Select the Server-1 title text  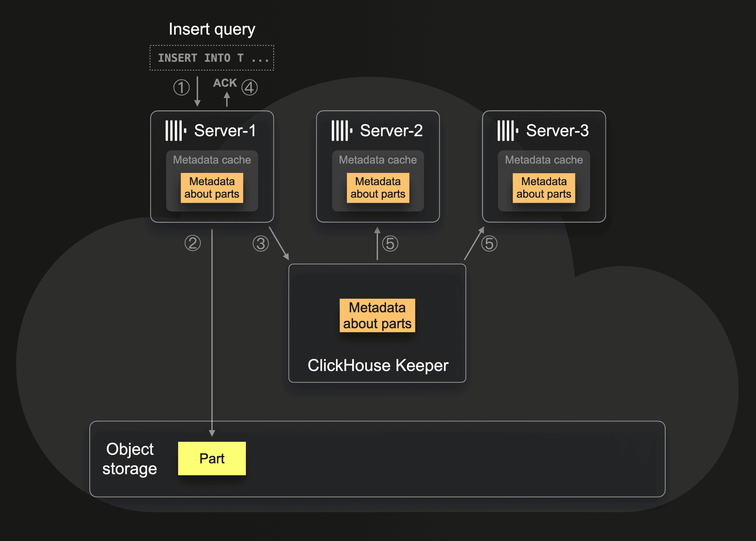225,130
